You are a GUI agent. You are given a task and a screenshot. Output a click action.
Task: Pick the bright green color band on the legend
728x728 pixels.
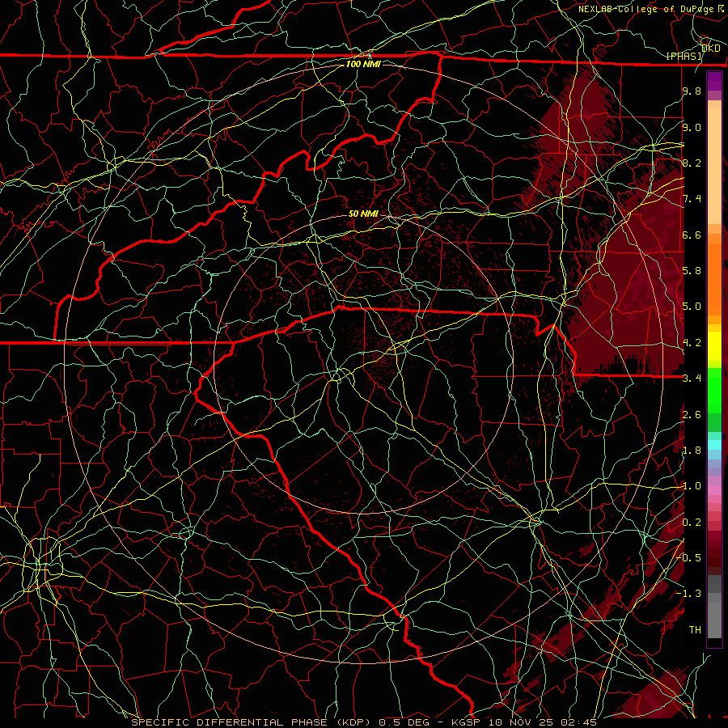point(714,391)
